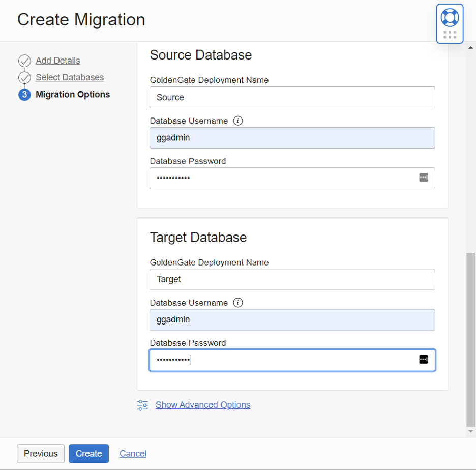Click the vertical scrollbar thumb
Viewport: 476px width, 471px height.
[470, 339]
